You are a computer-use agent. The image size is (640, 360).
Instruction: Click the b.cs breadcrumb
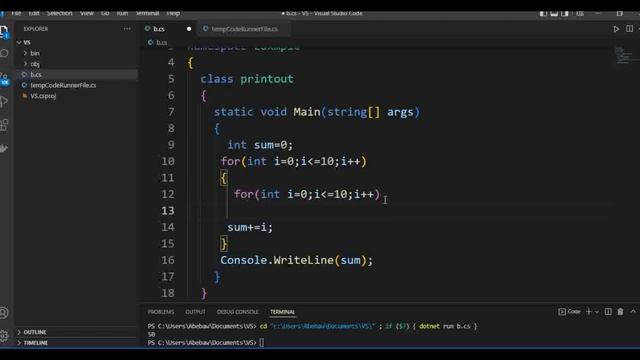pyautogui.click(x=158, y=42)
